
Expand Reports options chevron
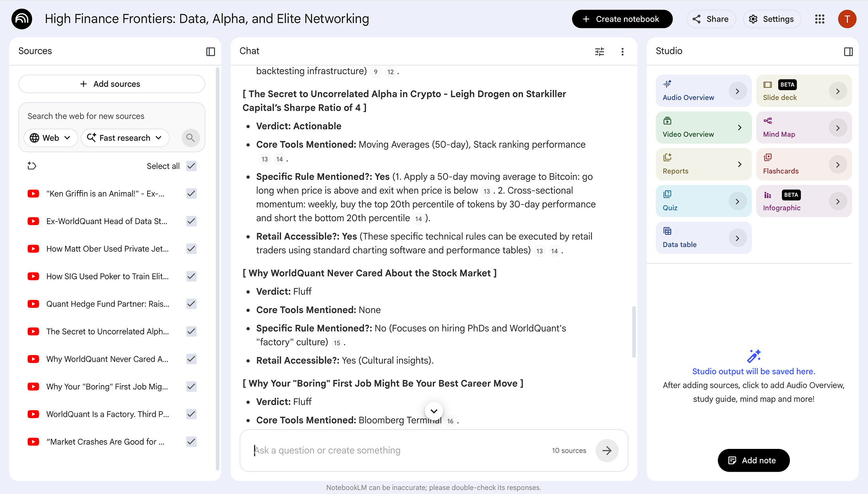(x=740, y=165)
